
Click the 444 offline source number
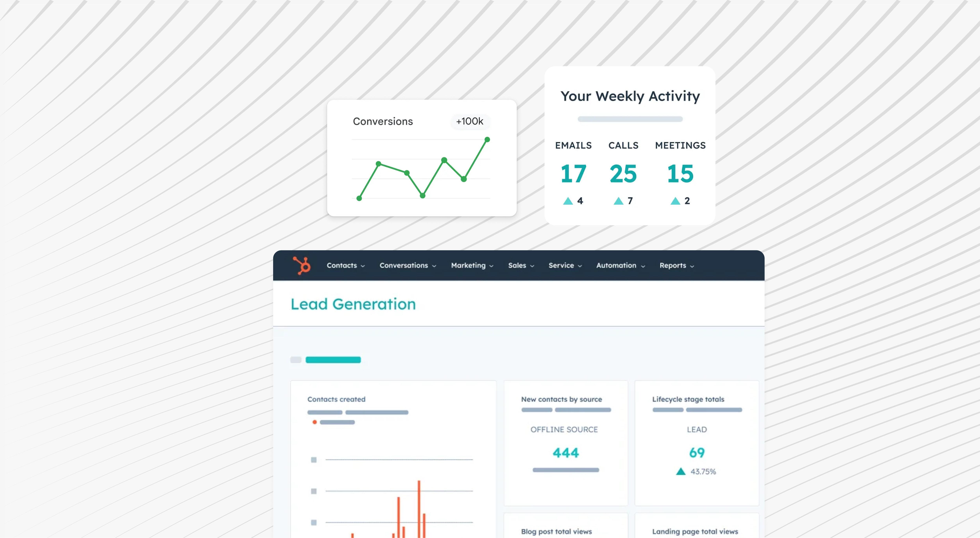[565, 453]
